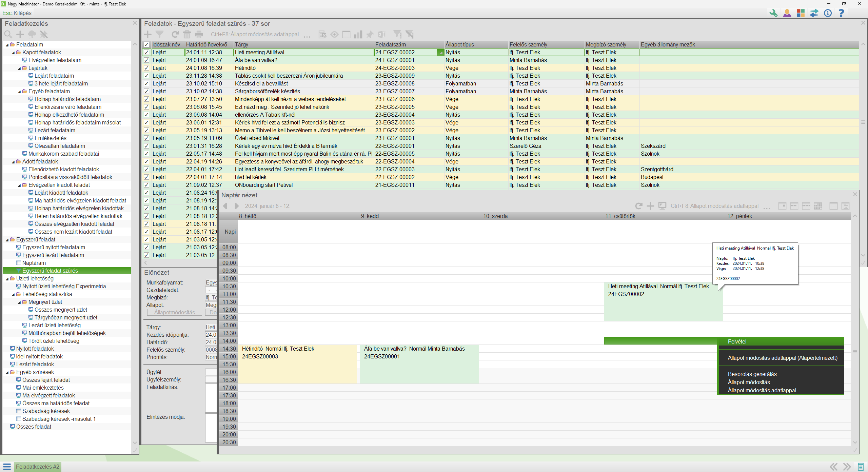Click the Állapotmódosítás button in preview
Screen dimensions: 868x472
[174, 312]
